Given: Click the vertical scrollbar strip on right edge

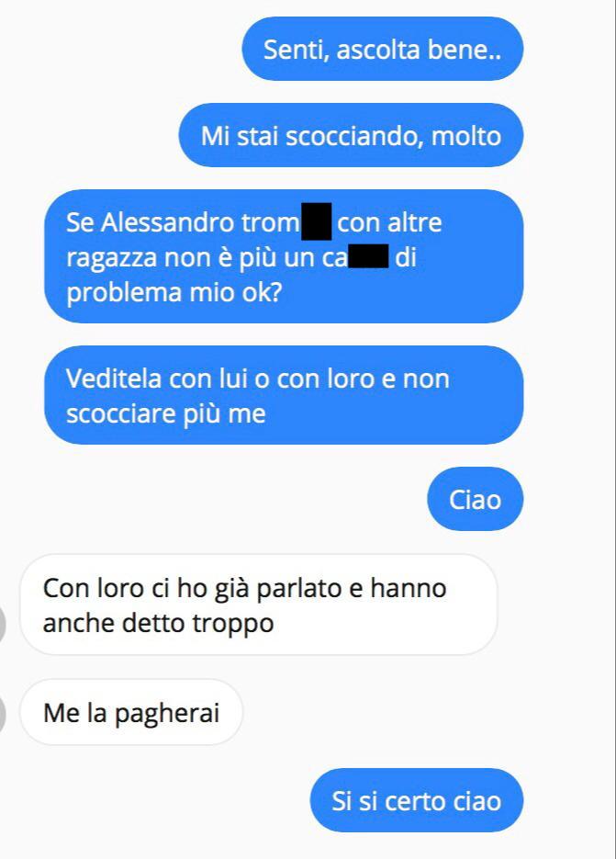Looking at the screenshot, I should pos(613,430).
